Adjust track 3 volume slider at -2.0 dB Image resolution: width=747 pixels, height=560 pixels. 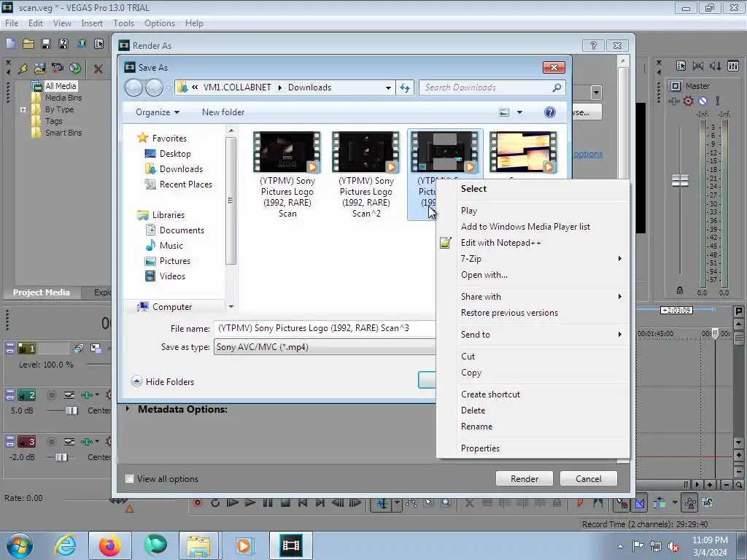click(61, 457)
